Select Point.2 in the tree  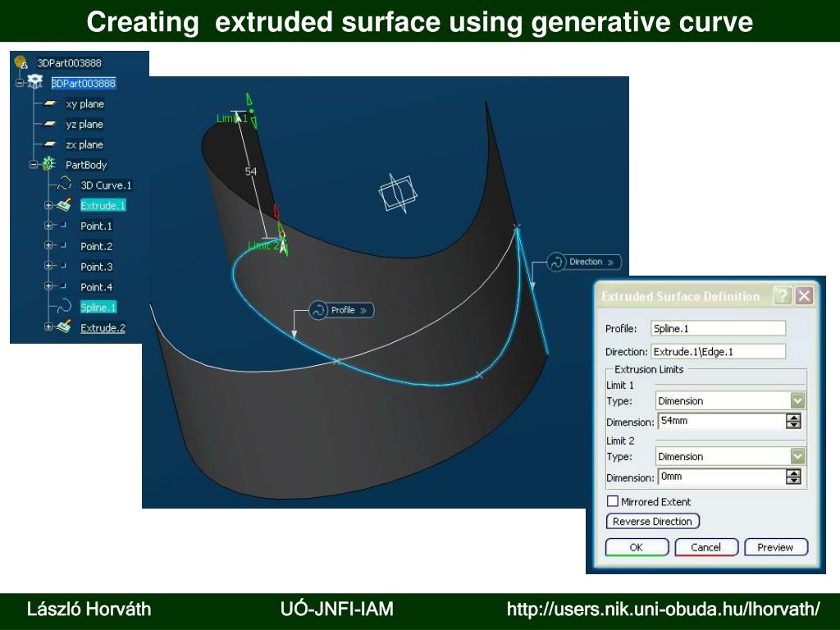point(97,246)
